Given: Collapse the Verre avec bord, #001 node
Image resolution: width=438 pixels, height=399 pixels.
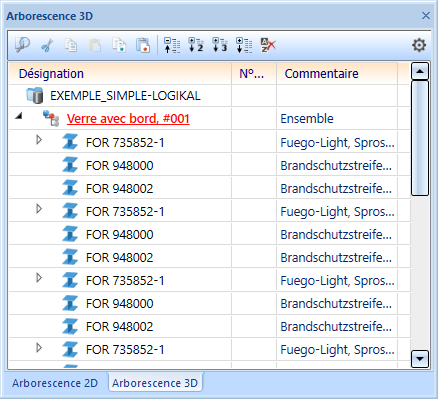Looking at the screenshot, I should pyautogui.click(x=19, y=116).
